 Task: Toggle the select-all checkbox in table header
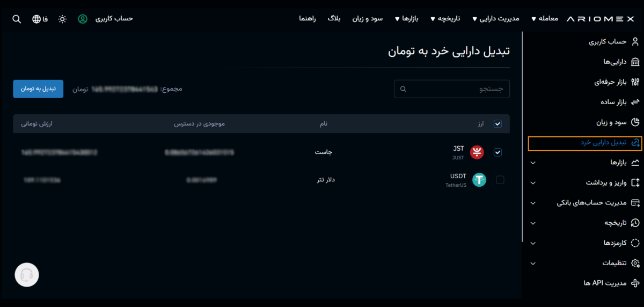(497, 124)
